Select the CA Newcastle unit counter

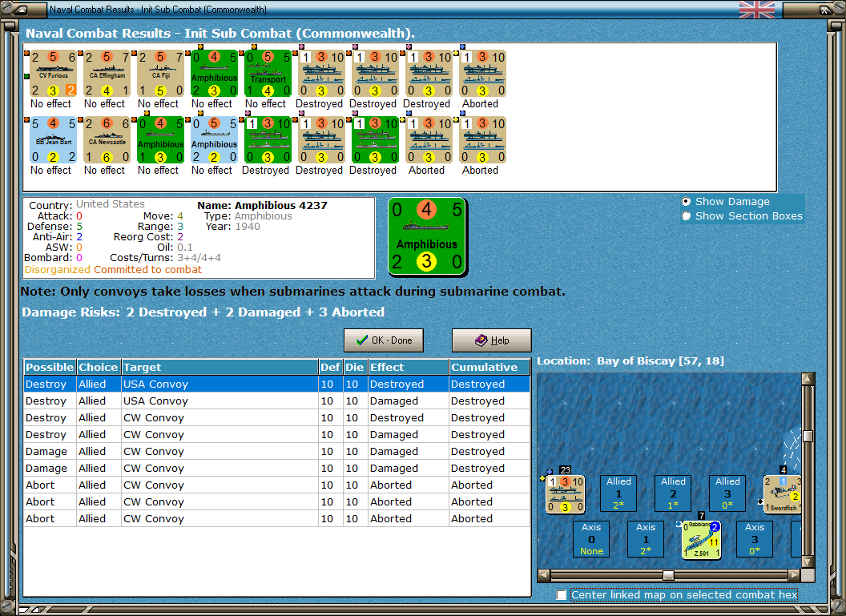tap(107, 139)
